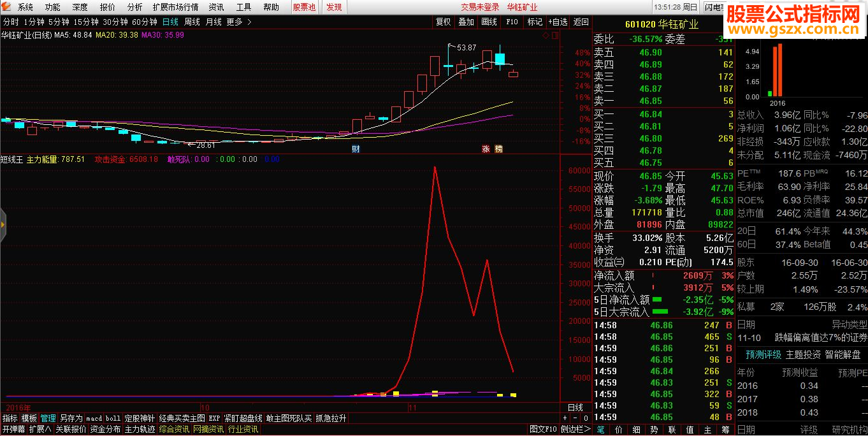868x436 pixels.
Task: Click 另存为 save-as button
Action: click(x=71, y=418)
